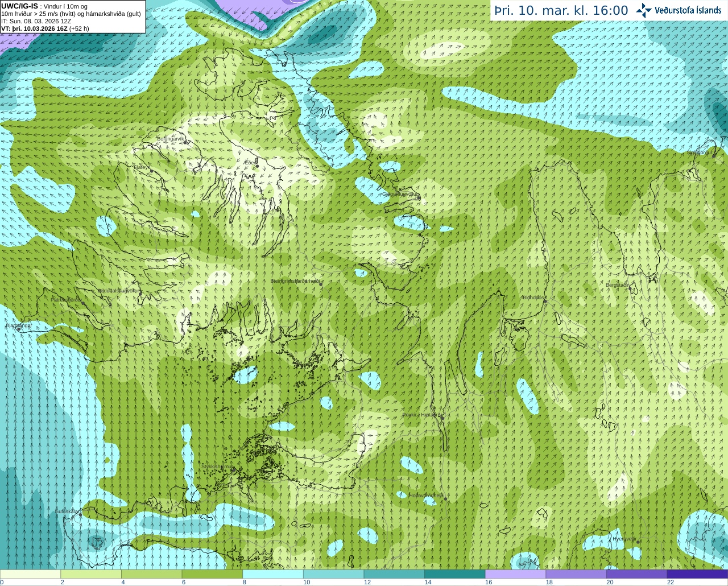Click the Blönduós station dot marker
Image resolution: width=728 pixels, height=586 pixels.
coord(545,302)
